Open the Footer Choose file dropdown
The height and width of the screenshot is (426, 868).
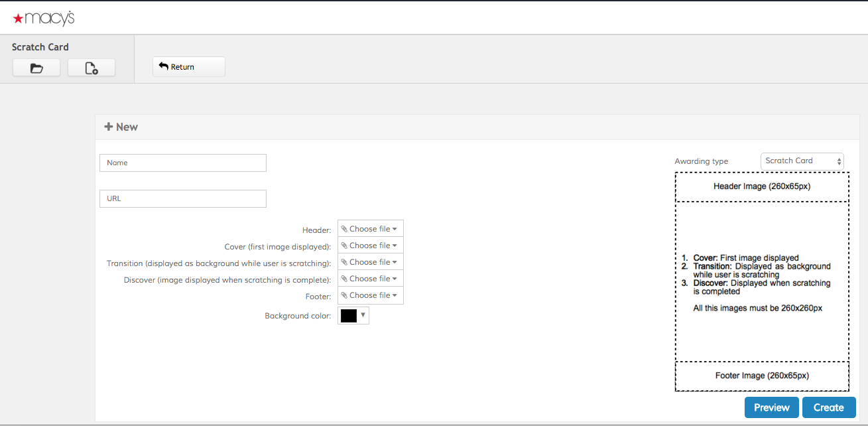tap(370, 295)
